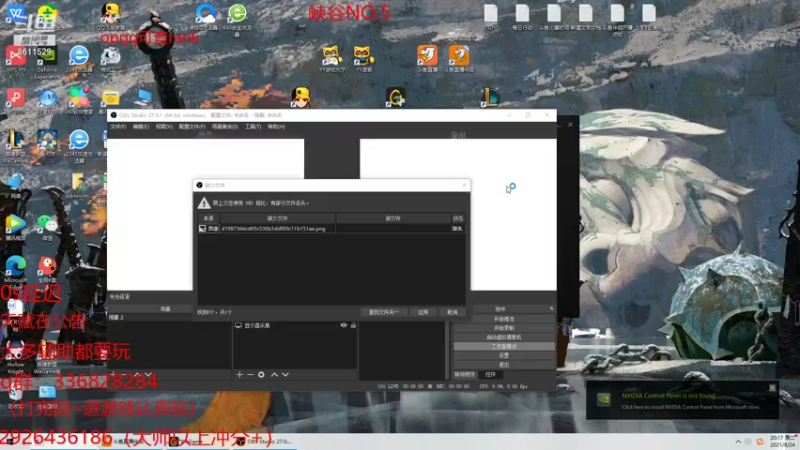Open the Microsoft Edge desktop icon
The width and height of the screenshot is (800, 450).
click(15, 271)
